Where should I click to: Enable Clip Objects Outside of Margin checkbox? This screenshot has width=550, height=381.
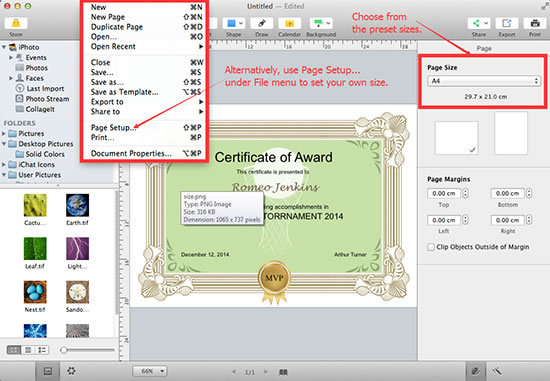tap(431, 247)
